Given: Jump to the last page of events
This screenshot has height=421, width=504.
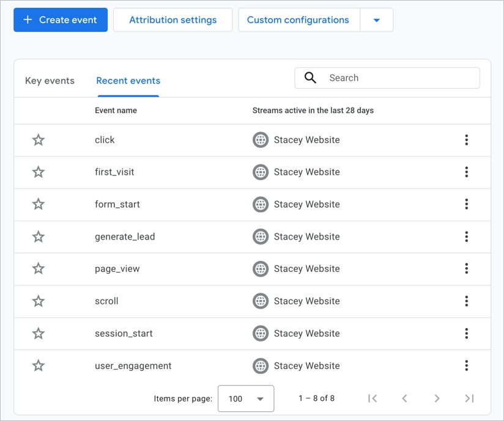Looking at the screenshot, I should tap(469, 398).
